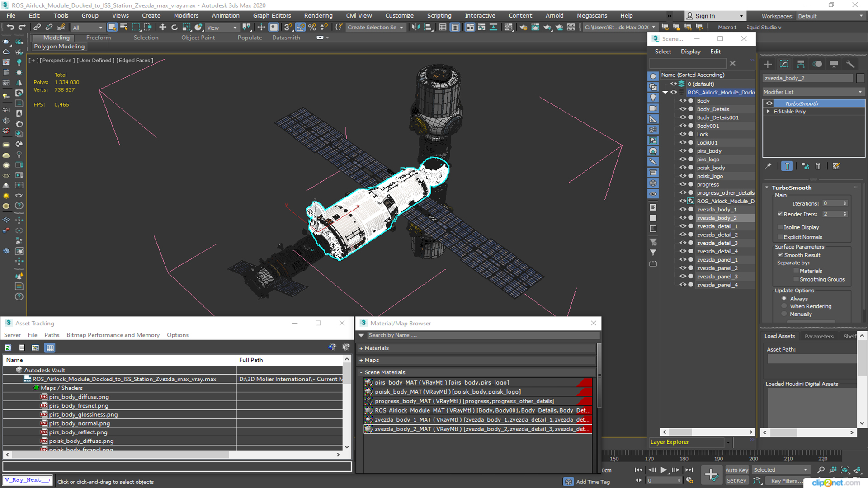The height and width of the screenshot is (488, 868).
Task: Toggle Show End Result in modifier stack
Action: [787, 166]
